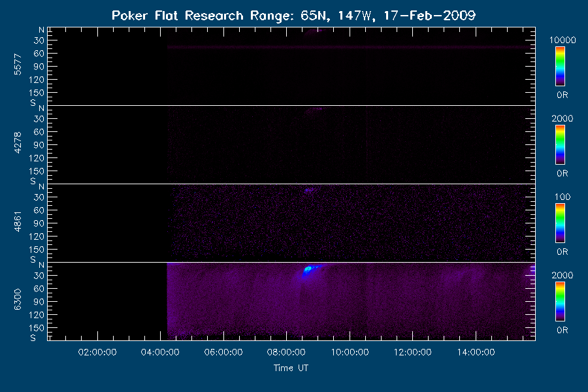This screenshot has width=588, height=392.
Task: Click the 100 colorbar maximum value
Action: pos(563,197)
